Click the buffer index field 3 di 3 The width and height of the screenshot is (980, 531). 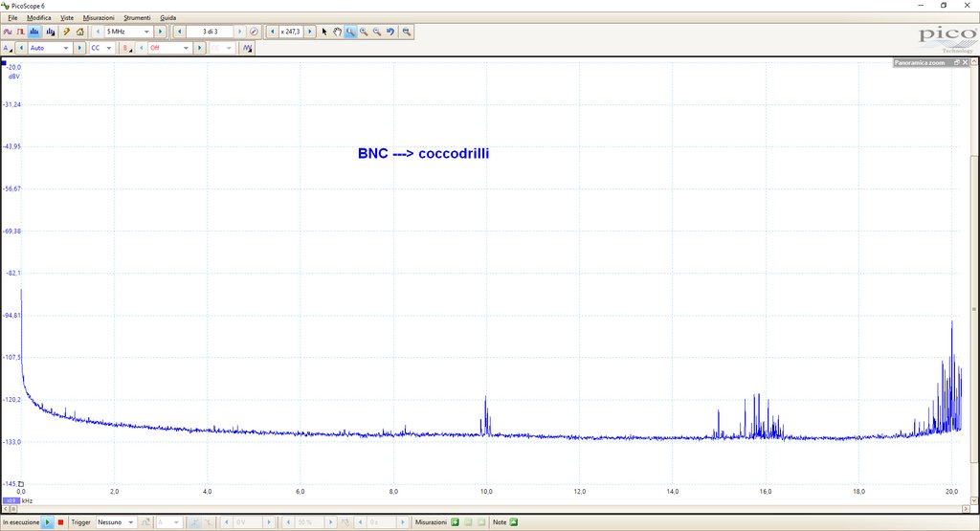pos(210,32)
